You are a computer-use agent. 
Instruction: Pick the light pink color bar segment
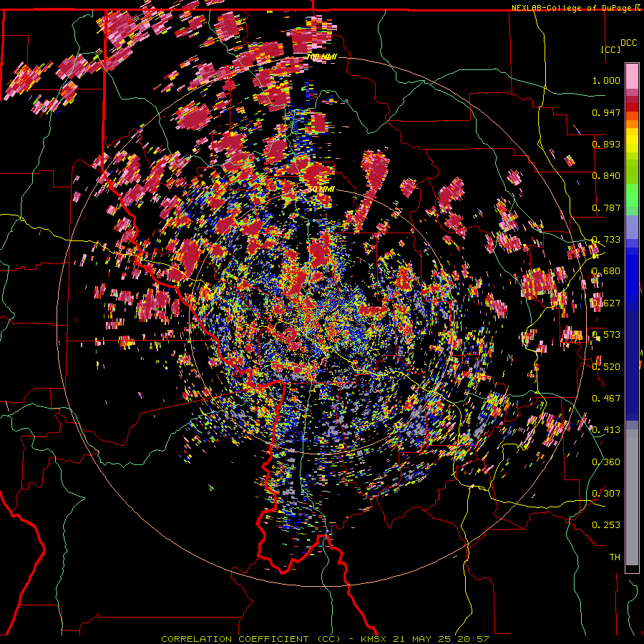tap(632, 76)
